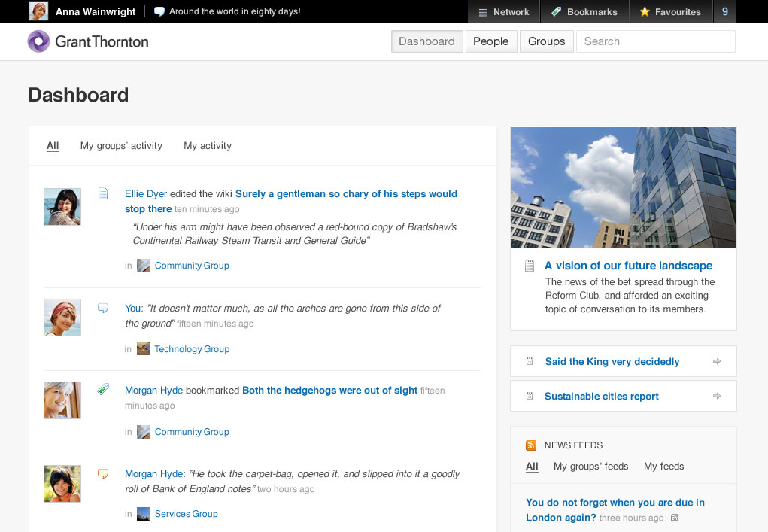This screenshot has width=768, height=532.
Task: Open the Services Group link
Action: tap(186, 514)
